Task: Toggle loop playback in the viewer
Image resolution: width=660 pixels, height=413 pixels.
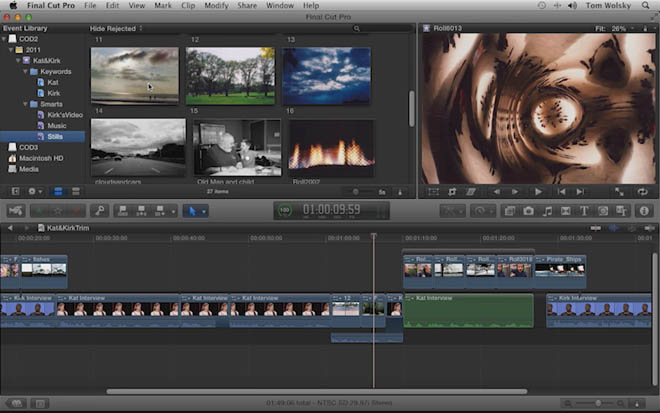Action: pyautogui.click(x=643, y=192)
